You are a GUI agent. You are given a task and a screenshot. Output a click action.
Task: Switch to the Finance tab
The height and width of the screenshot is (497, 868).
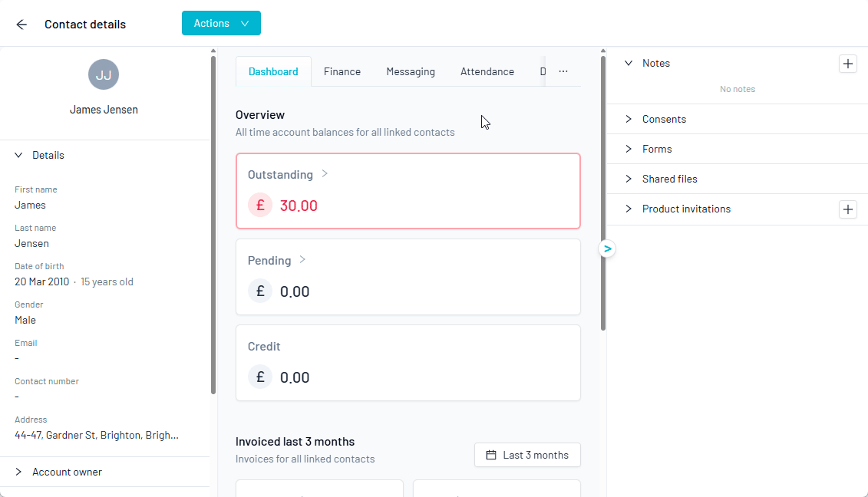coord(342,71)
